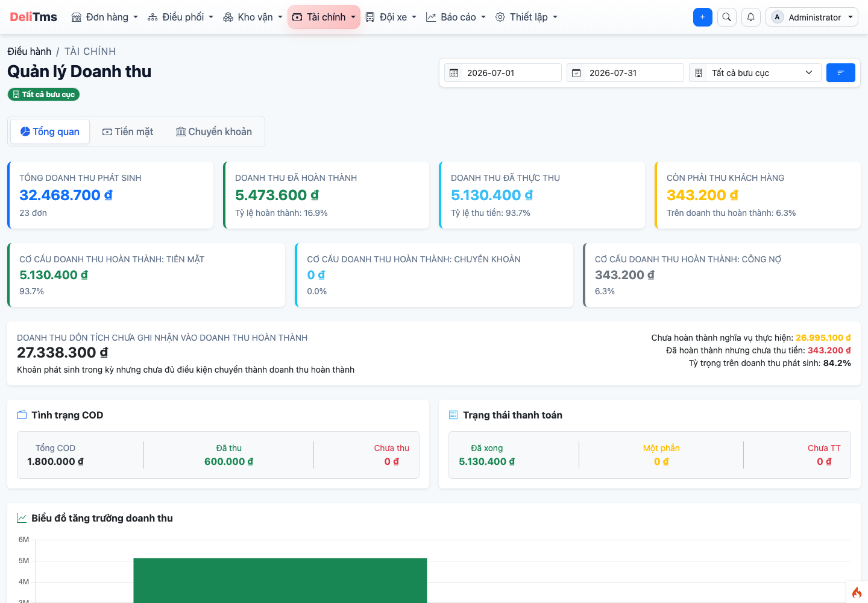868x603 pixels.
Task: Click the calendar icon beside start date
Action: pyautogui.click(x=454, y=73)
